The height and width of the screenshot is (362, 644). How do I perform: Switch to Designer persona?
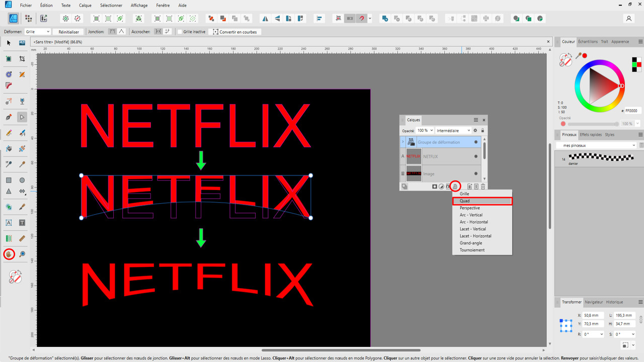pyautogui.click(x=14, y=18)
